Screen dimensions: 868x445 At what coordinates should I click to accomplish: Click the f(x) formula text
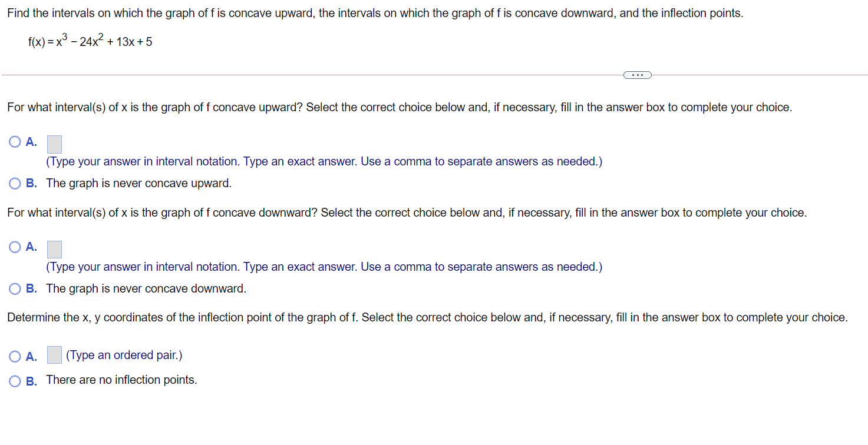pyautogui.click(x=90, y=41)
